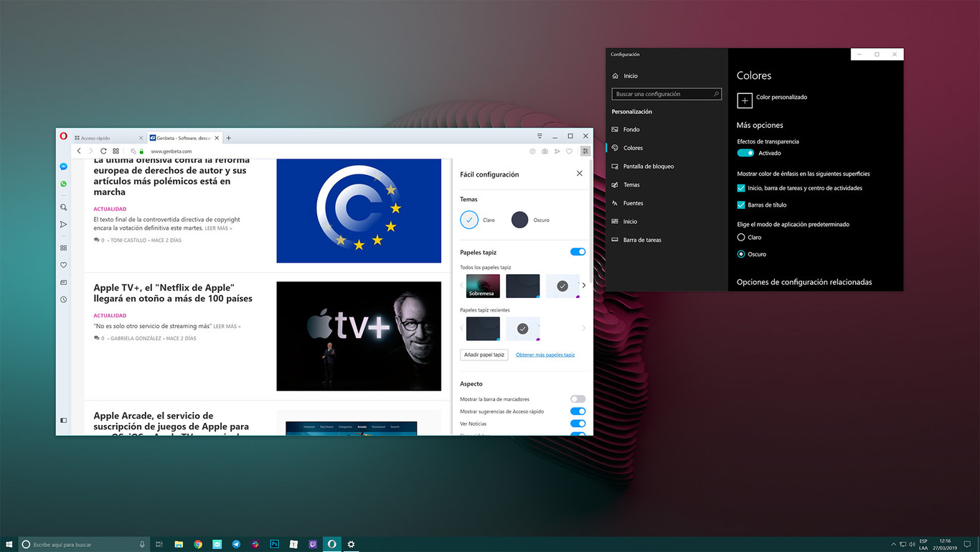Open WhatsApp from the Opera sidebar
980x552 pixels.
[x=63, y=183]
